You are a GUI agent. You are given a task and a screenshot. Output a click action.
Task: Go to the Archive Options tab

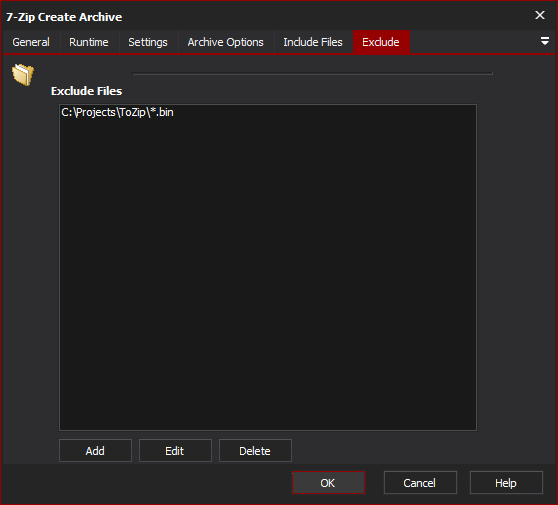pos(226,42)
